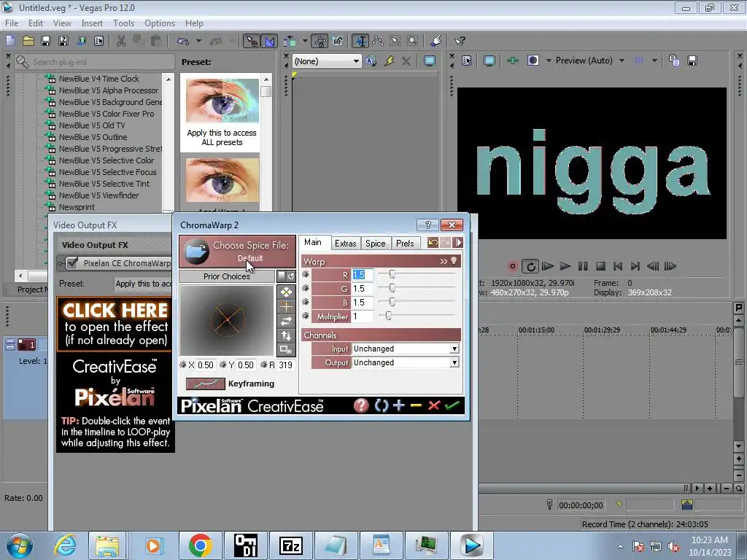747x560 pixels.
Task: Stop playback in the preview transport
Action: coord(600,266)
